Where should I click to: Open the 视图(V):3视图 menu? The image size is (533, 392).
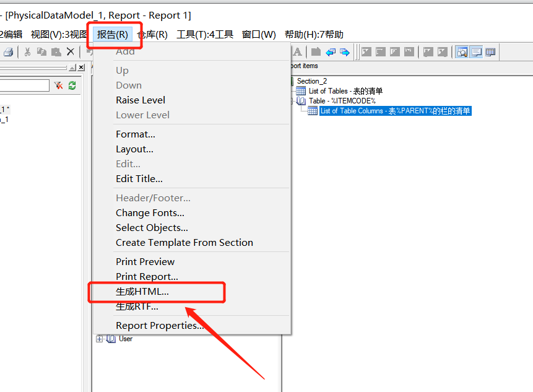tap(59, 34)
